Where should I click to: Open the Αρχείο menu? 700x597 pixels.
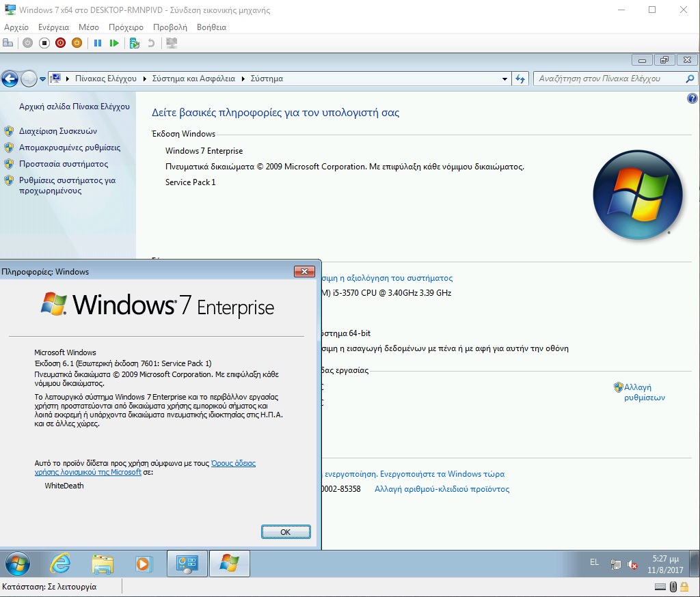point(16,27)
